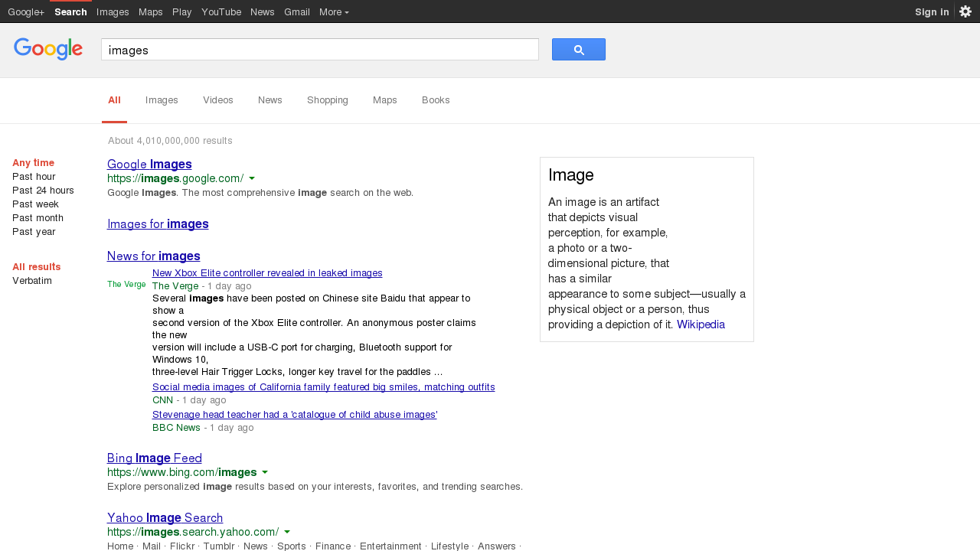Click the https://images.search.yahoo.com/ URL text
Image resolution: width=980 pixels, height=551 pixels.
click(193, 533)
